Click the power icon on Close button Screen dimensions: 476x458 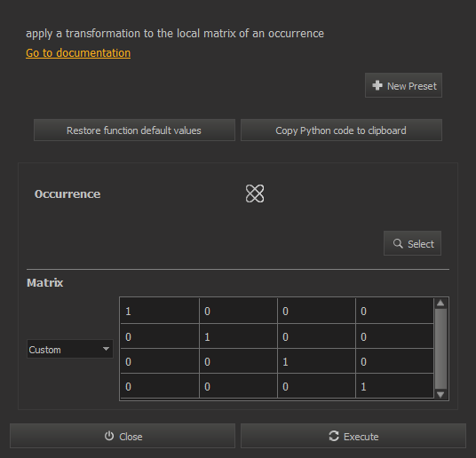click(x=109, y=436)
